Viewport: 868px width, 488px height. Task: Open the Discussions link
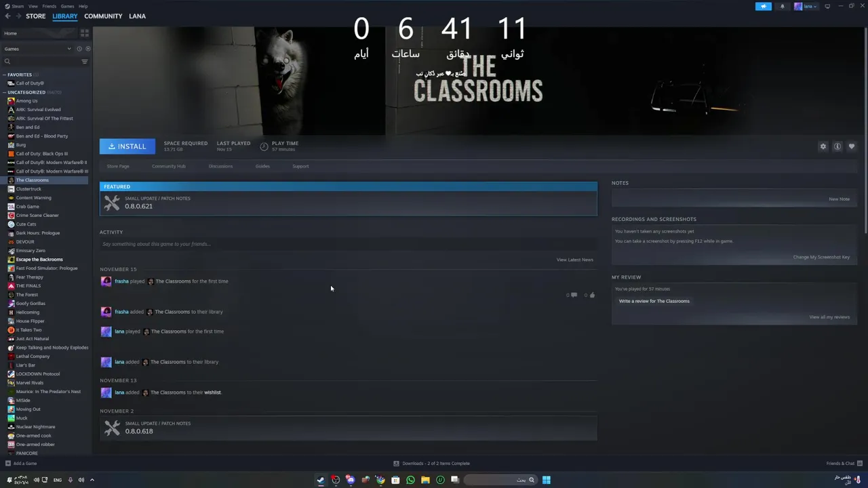click(220, 166)
